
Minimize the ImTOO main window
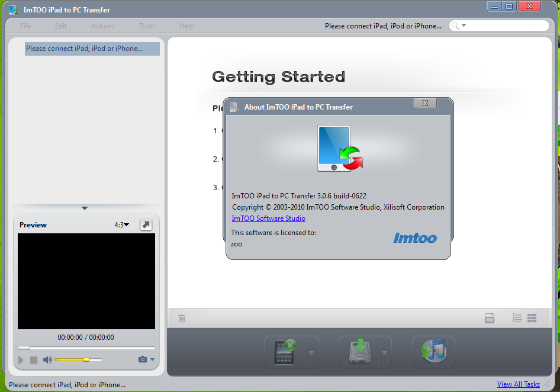494,7
